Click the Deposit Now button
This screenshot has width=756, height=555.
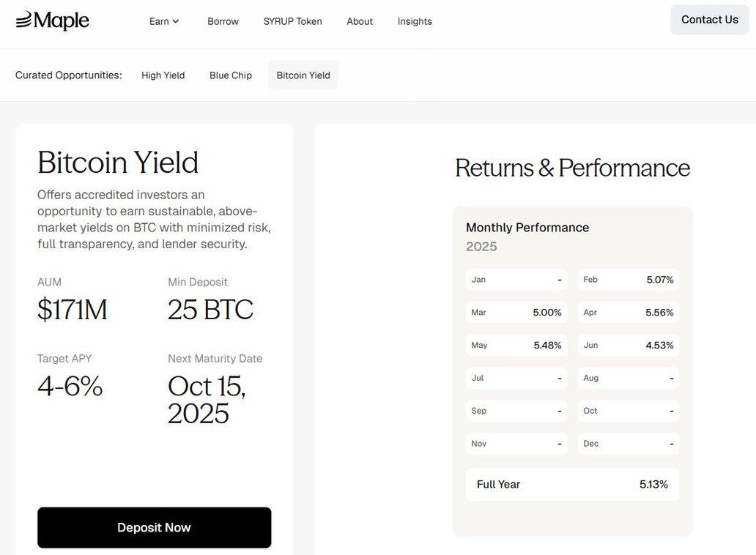154,528
